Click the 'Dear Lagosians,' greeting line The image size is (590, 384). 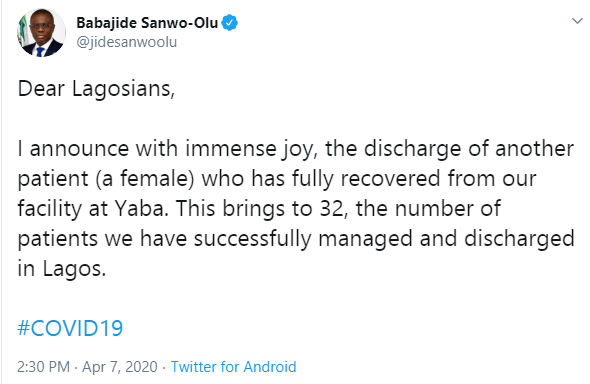(96, 90)
